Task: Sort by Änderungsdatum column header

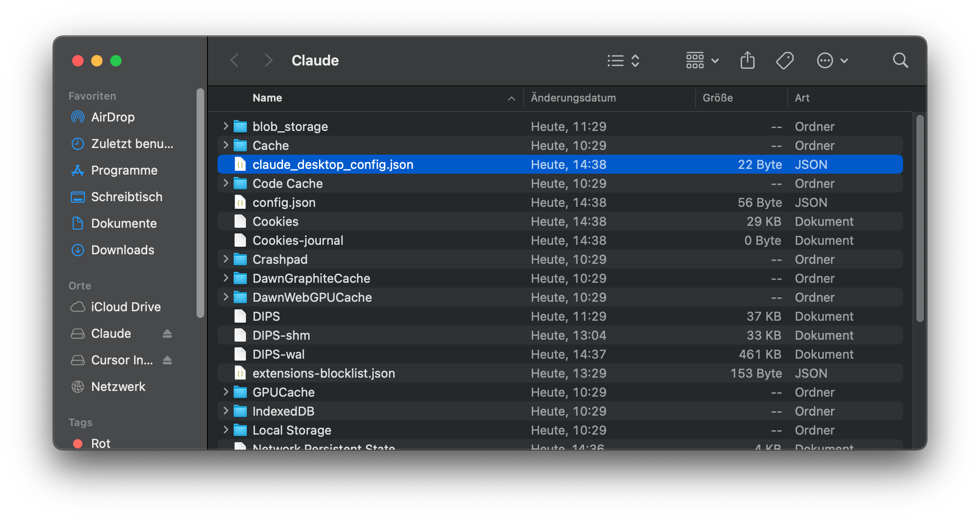Action: 573,98
